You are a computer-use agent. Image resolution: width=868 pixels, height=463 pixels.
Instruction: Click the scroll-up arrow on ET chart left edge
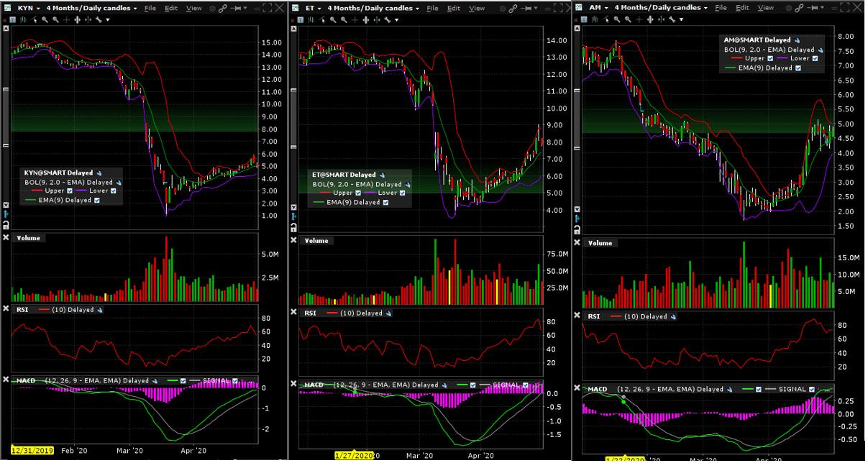[293, 28]
